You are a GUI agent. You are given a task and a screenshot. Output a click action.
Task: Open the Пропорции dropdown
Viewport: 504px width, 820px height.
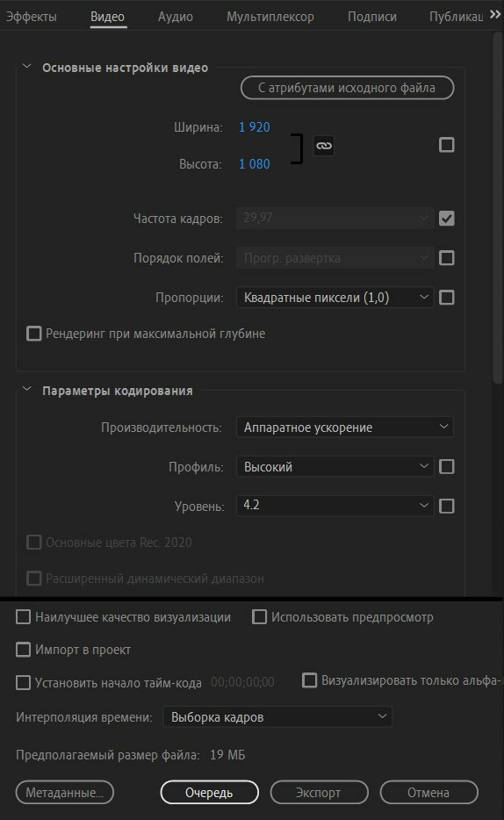[335, 298]
